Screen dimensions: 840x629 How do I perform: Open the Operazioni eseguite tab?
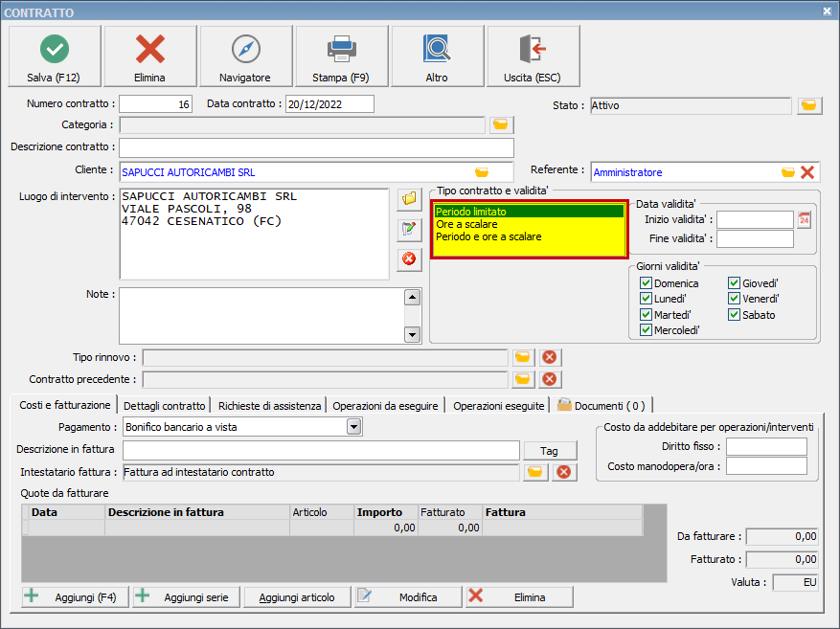pyautogui.click(x=499, y=406)
